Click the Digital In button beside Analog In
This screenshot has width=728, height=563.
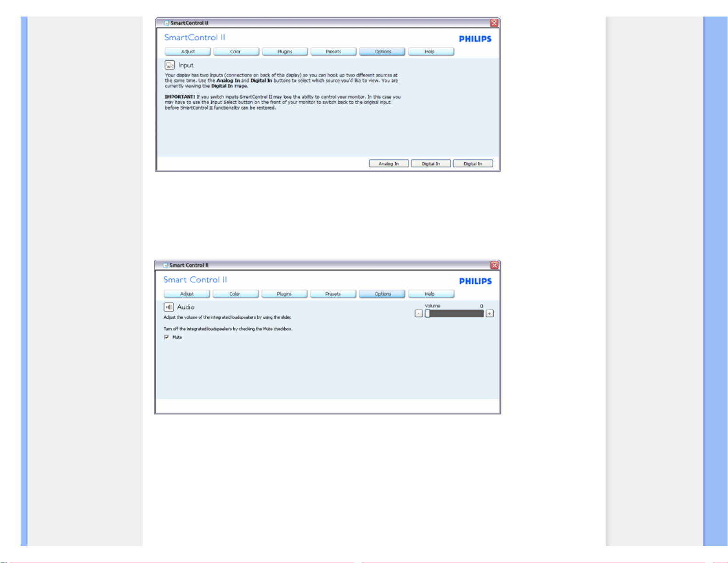click(x=430, y=164)
